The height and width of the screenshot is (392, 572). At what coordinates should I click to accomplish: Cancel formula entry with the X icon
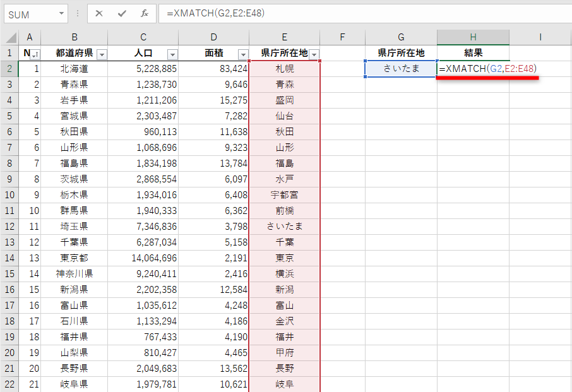99,13
